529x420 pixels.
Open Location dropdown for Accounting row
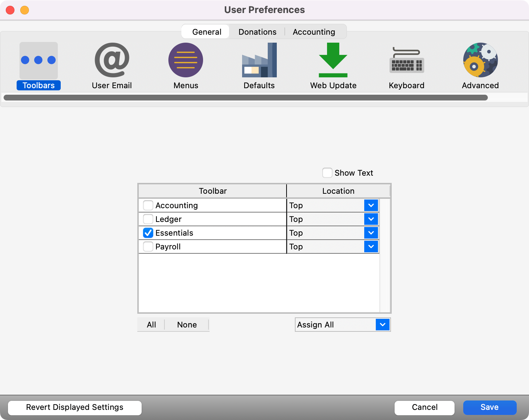[x=371, y=205]
